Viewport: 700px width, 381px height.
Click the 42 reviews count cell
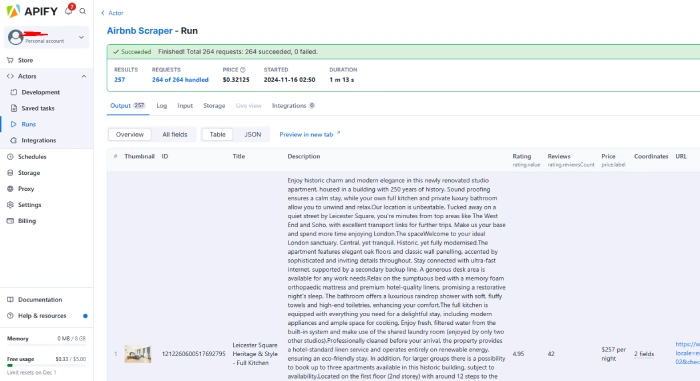tap(551, 354)
